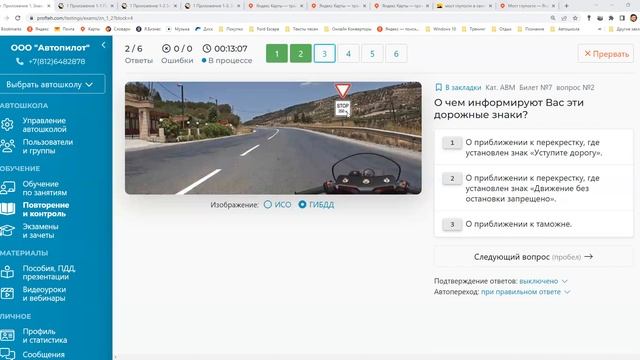Select ИСО image radio option

(268, 204)
